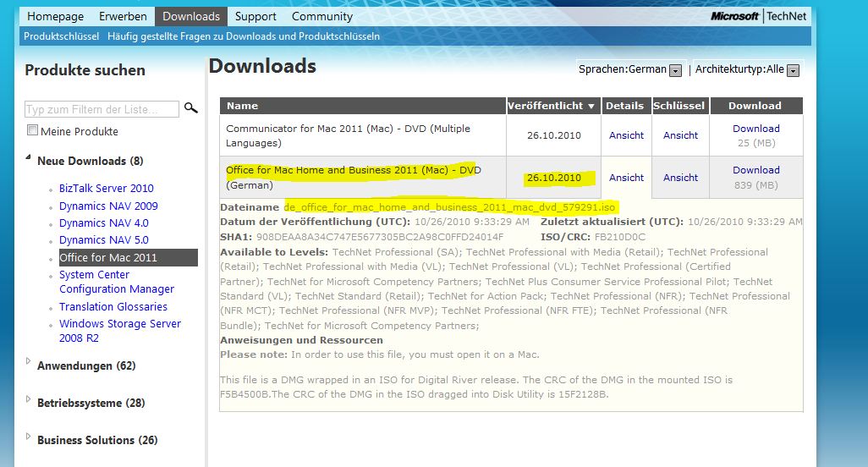The height and width of the screenshot is (467, 868).
Task: Open Häufig gestellte Fragen link
Action: click(244, 36)
